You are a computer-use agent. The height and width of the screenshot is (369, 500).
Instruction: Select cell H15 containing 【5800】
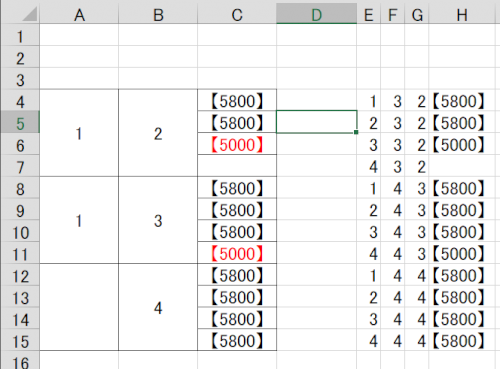click(x=462, y=340)
